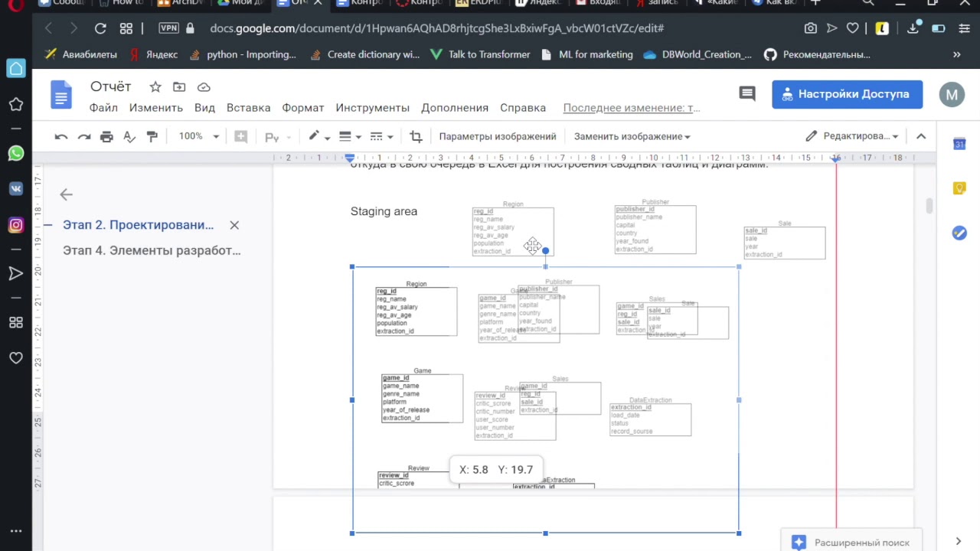Screen dimensions: 980x551
Task: Remove Этап 2 heading from outline
Action: [x=234, y=225]
